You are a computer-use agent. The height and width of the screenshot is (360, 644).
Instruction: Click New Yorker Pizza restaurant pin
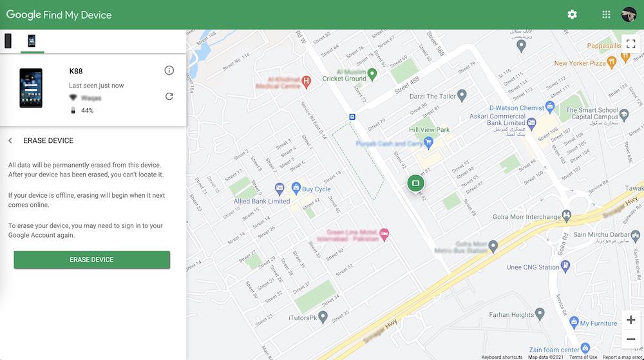click(x=612, y=62)
